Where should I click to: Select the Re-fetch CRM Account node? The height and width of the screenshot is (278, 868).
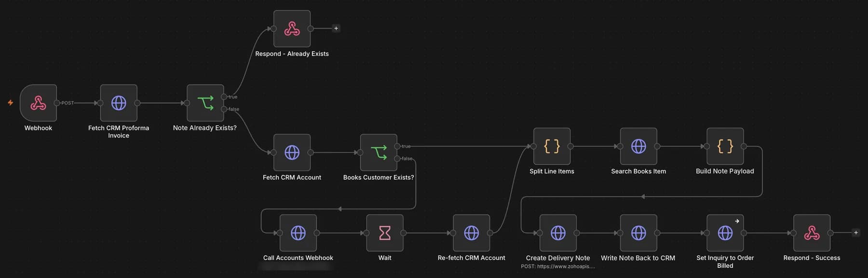pyautogui.click(x=471, y=233)
